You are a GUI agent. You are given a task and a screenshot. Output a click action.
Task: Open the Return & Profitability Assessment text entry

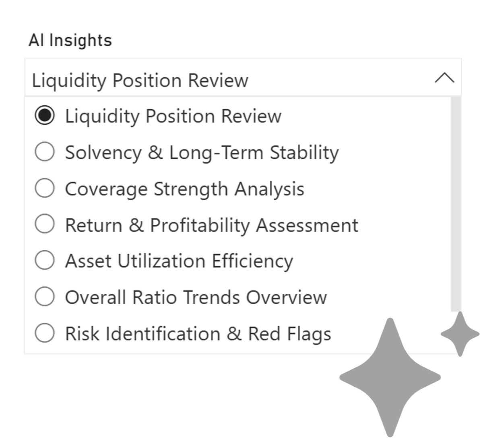[211, 225]
